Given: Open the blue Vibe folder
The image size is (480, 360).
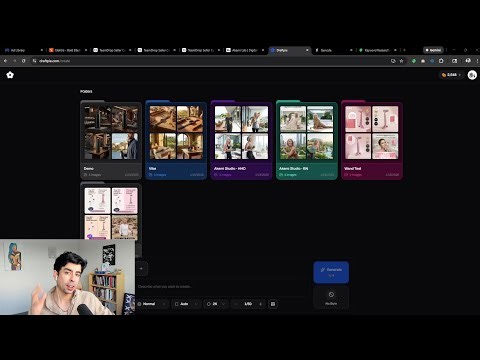Looking at the screenshot, I should (176, 140).
